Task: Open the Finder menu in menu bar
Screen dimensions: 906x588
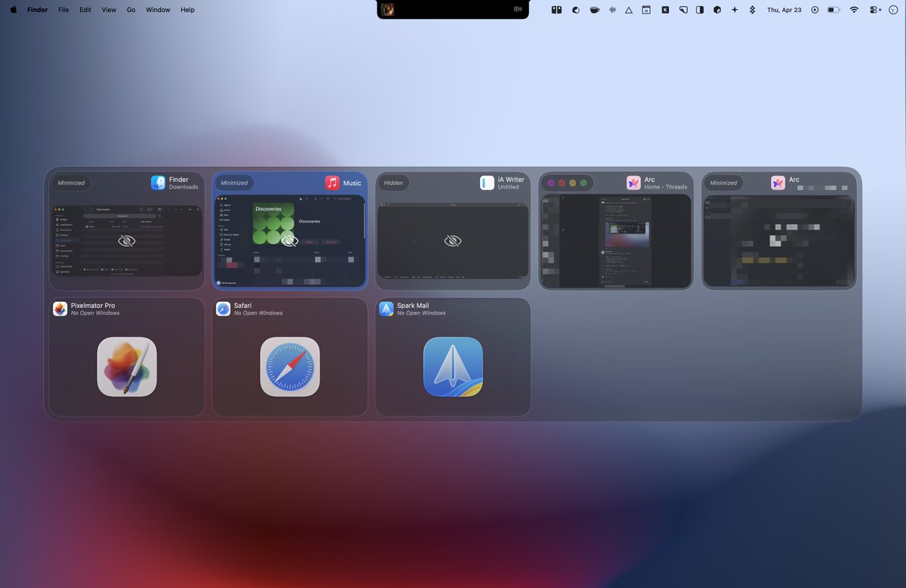Action: tap(38, 10)
